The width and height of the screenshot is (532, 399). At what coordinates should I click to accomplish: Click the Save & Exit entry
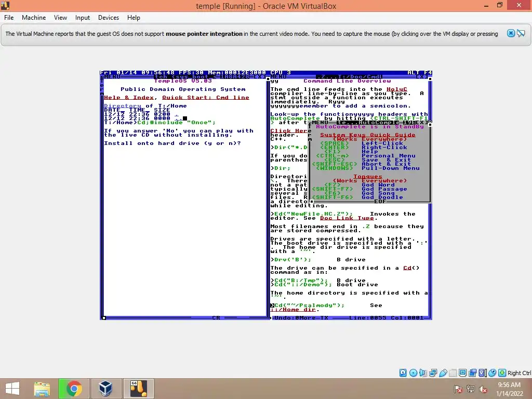386,160
